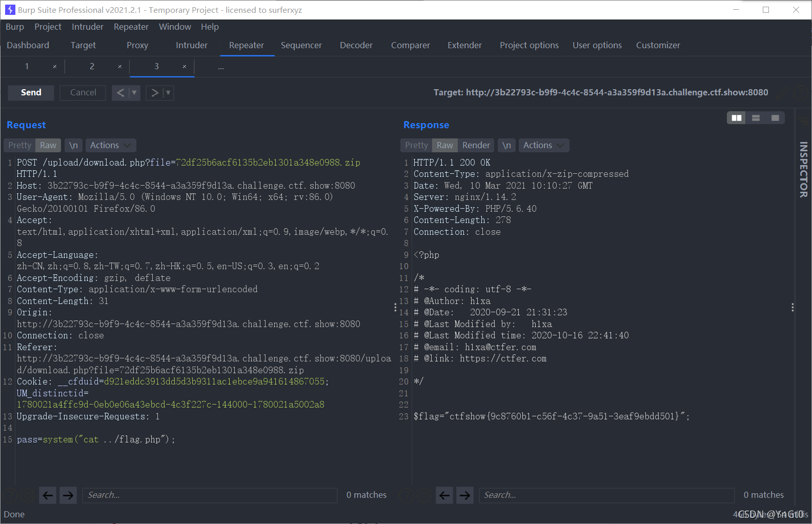The image size is (812, 524).
Task: Switch to the Extender tab
Action: tap(464, 45)
